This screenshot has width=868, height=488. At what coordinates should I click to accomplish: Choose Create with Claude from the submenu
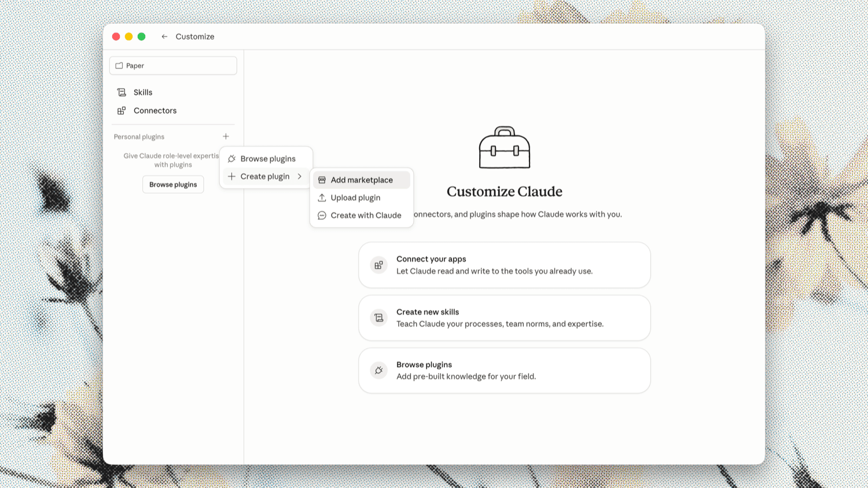click(362, 215)
